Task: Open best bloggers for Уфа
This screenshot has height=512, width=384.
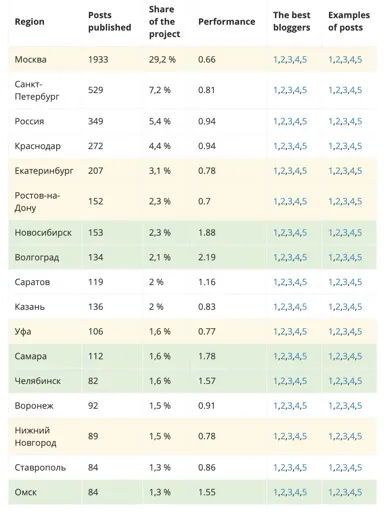Action: tap(290, 331)
